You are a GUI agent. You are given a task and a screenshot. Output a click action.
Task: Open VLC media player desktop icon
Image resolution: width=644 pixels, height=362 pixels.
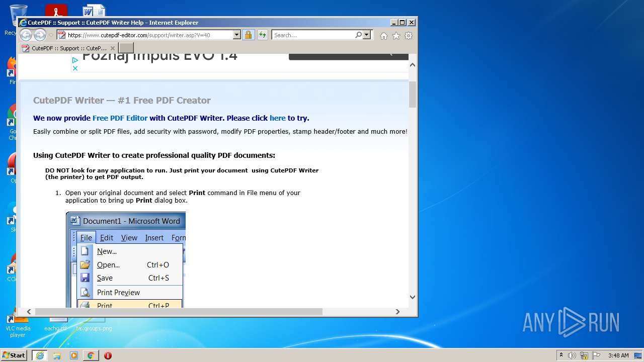pyautogui.click(x=18, y=325)
